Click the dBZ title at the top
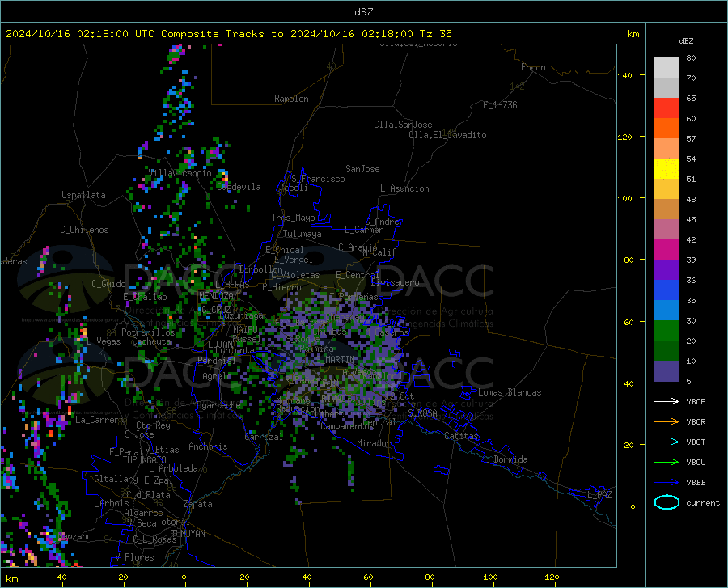Image resolution: width=728 pixels, height=588 pixels. pyautogui.click(x=363, y=12)
